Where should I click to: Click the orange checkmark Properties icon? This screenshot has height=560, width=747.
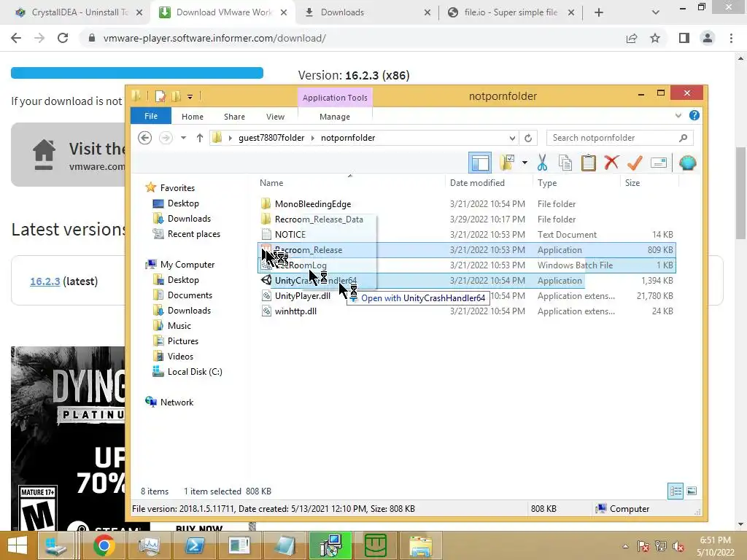(x=635, y=163)
